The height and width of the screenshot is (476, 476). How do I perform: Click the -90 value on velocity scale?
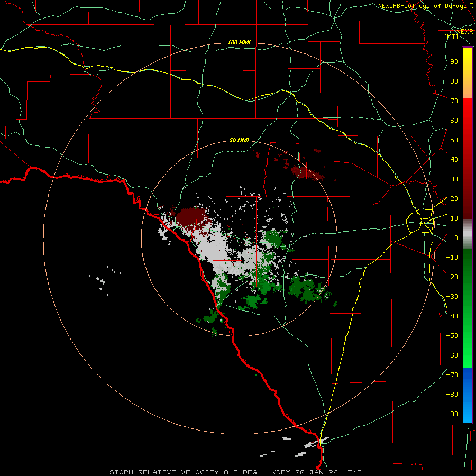click(452, 414)
